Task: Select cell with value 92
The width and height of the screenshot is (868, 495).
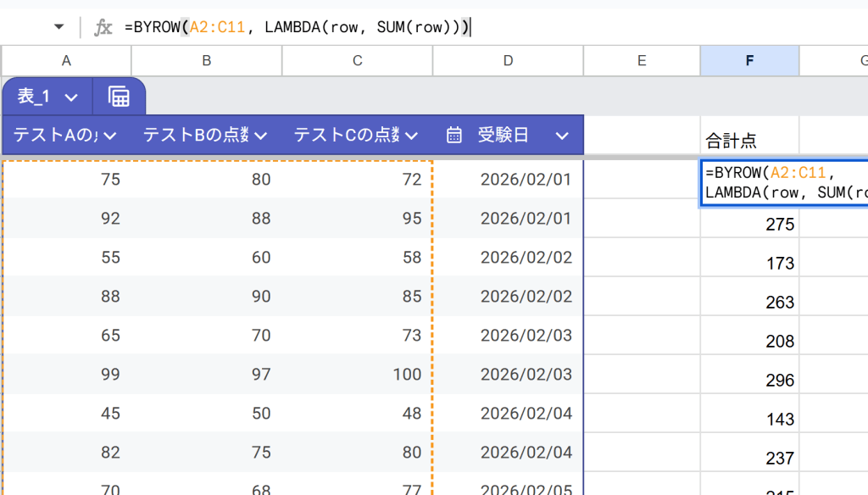Action: [x=67, y=218]
